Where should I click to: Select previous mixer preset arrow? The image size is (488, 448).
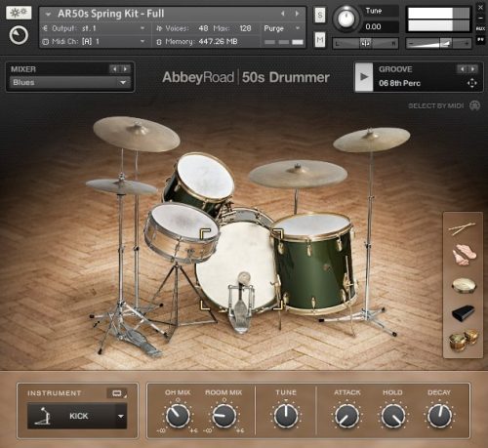coord(114,69)
